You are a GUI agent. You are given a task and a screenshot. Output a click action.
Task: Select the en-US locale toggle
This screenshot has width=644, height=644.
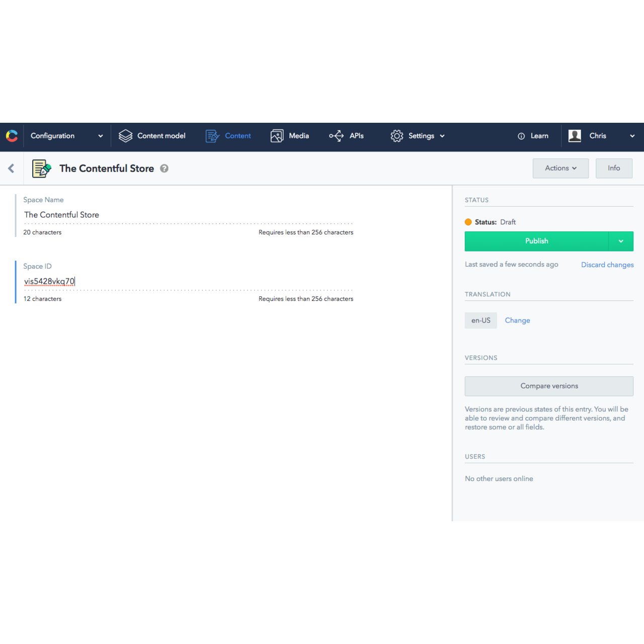pos(480,320)
